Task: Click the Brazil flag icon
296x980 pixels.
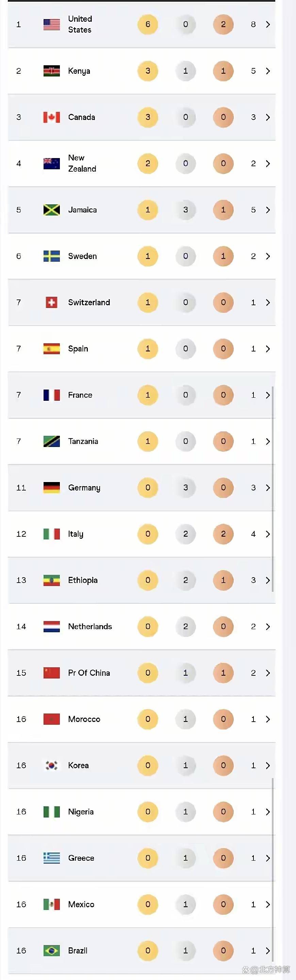Action: [51, 951]
